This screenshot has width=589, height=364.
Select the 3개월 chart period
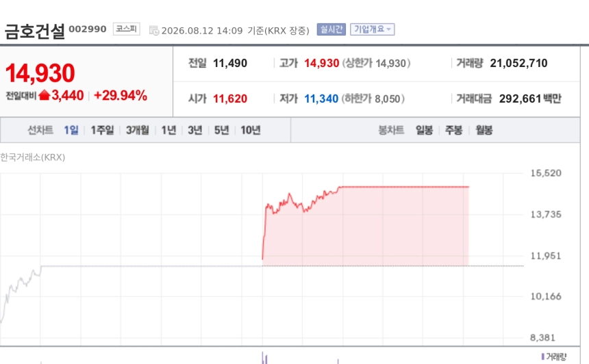[x=138, y=130]
